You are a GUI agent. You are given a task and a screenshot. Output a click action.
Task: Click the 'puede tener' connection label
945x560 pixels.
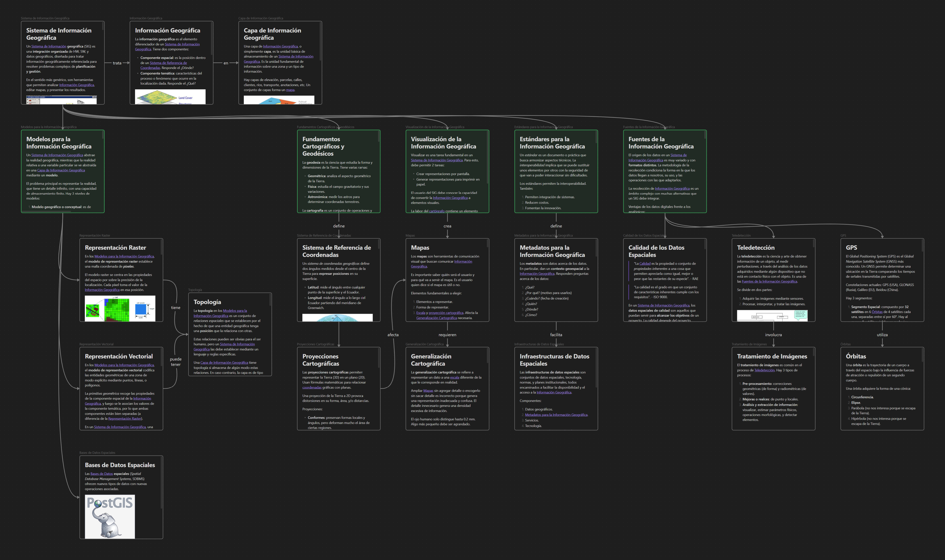[x=176, y=362]
